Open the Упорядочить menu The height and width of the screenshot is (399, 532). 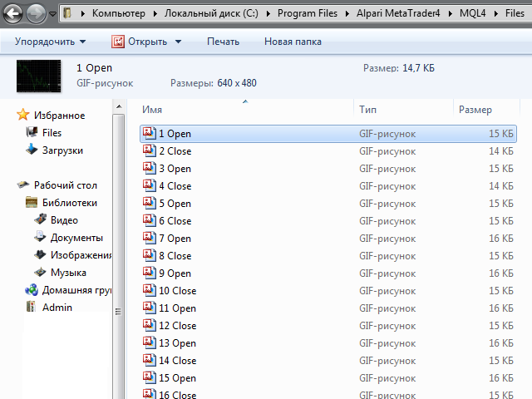click(50, 42)
